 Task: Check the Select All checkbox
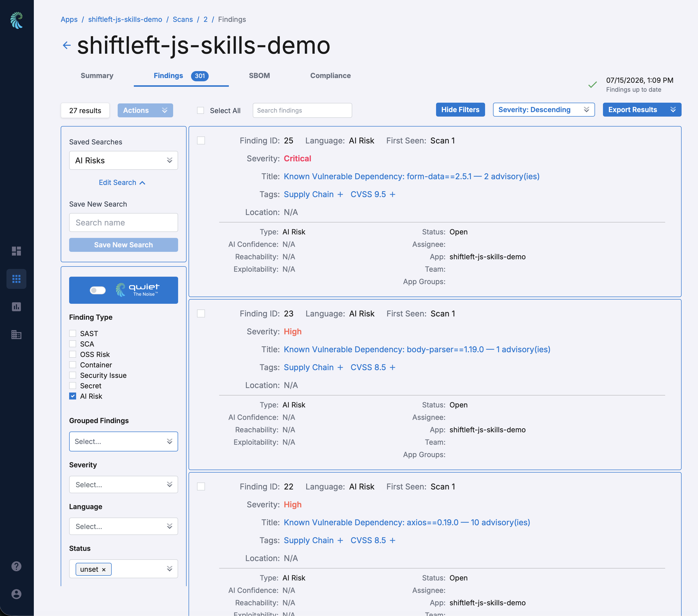point(200,111)
